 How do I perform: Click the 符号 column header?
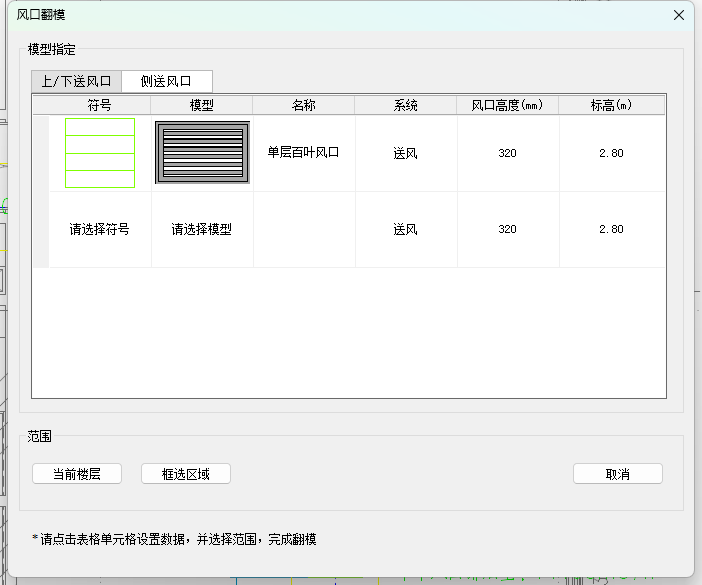pos(100,105)
